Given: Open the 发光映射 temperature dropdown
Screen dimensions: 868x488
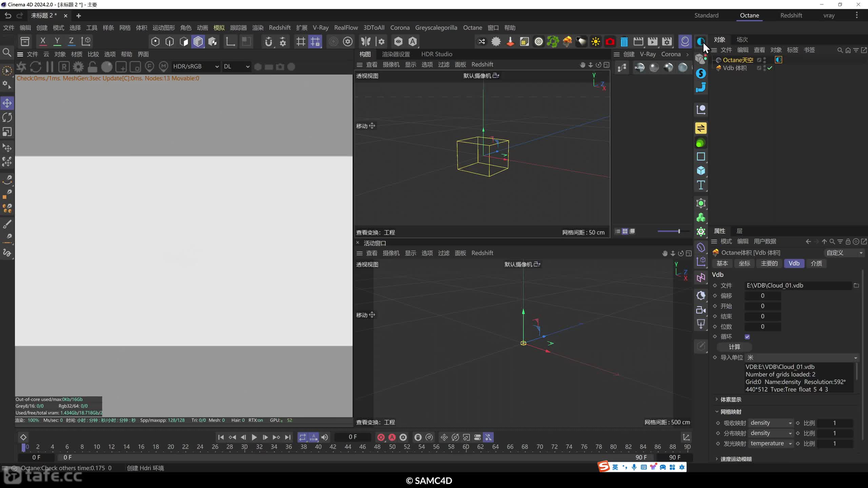Looking at the screenshot, I should tap(771, 443).
